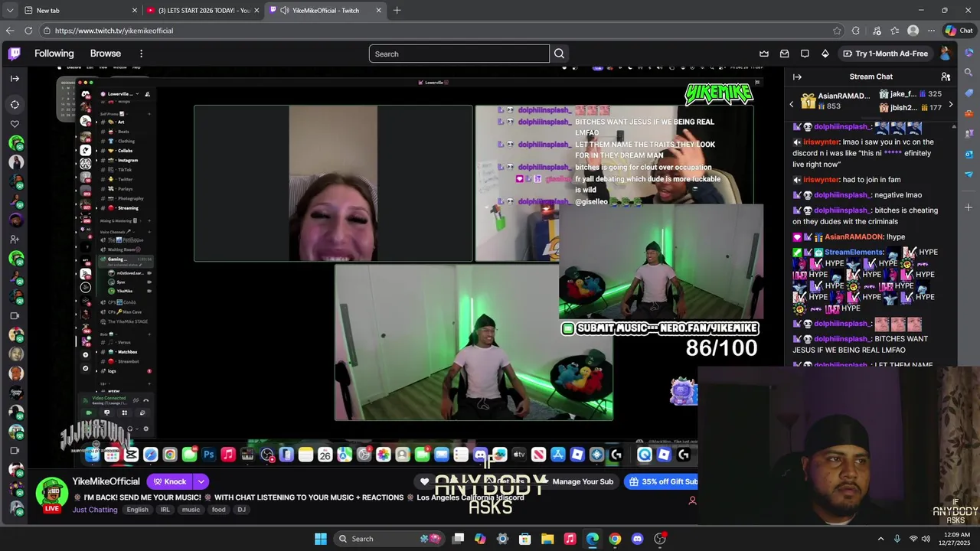Open the Twitch user avatar menu
This screenshot has height=551, width=980.
[x=946, y=54]
